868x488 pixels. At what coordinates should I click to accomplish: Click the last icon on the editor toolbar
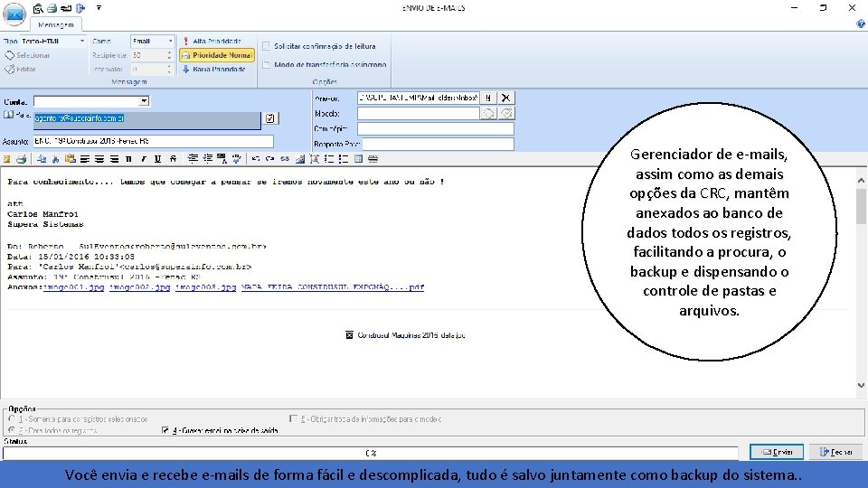tap(373, 159)
